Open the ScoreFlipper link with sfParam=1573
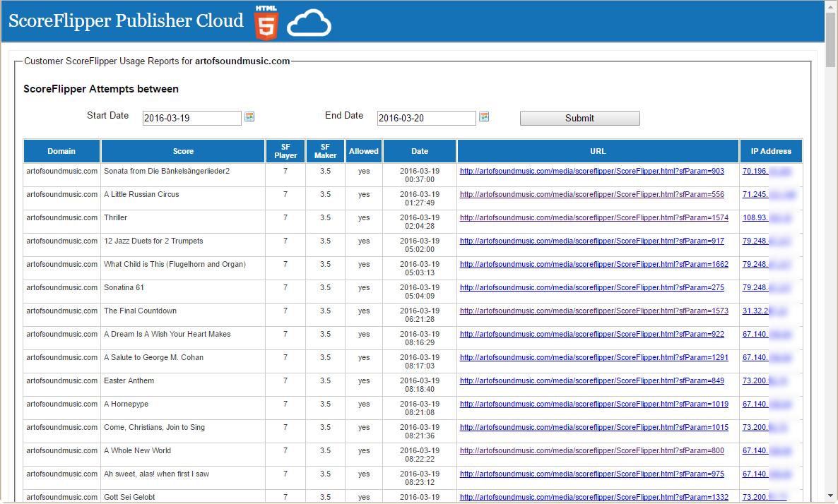This screenshot has width=838, height=504. (594, 311)
